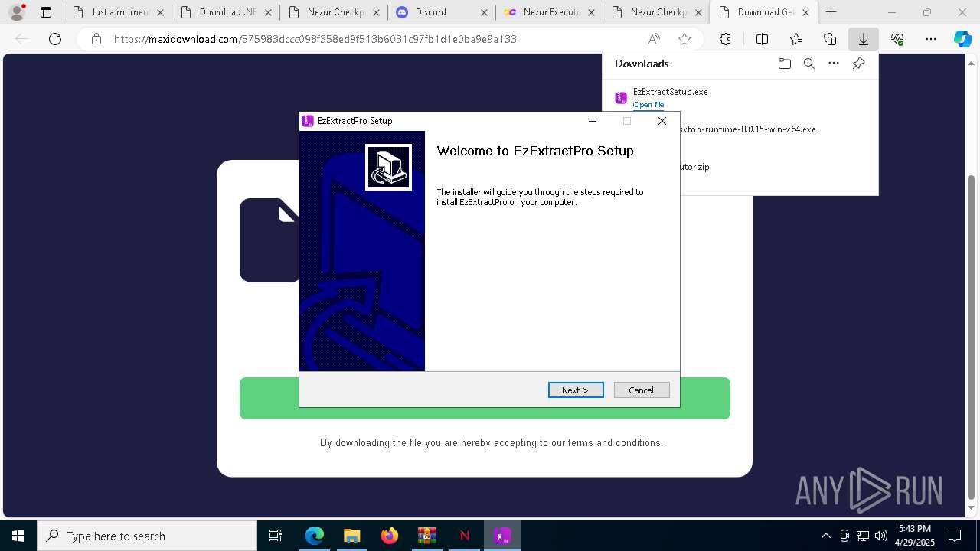
Task: Open Copilot icon in Edge
Action: pos(962,39)
